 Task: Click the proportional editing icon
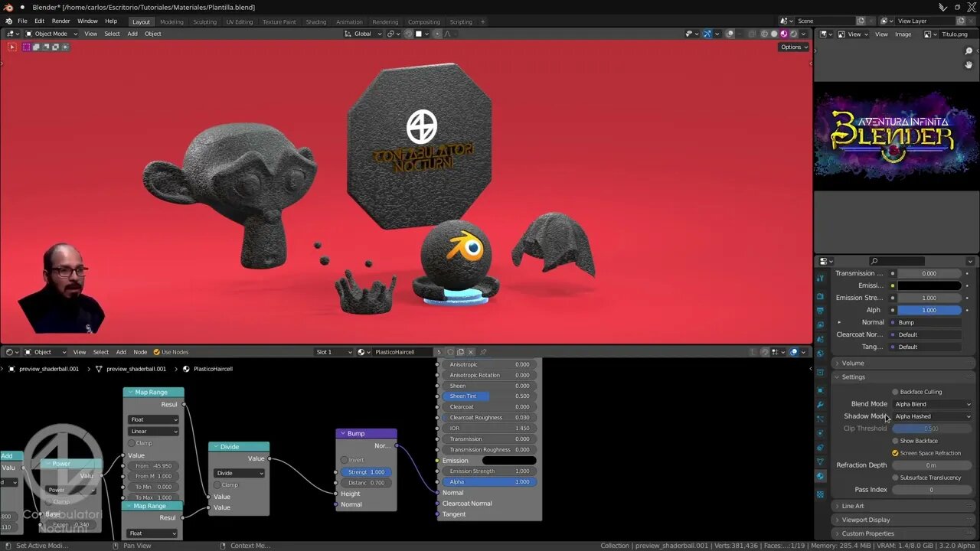(438, 34)
